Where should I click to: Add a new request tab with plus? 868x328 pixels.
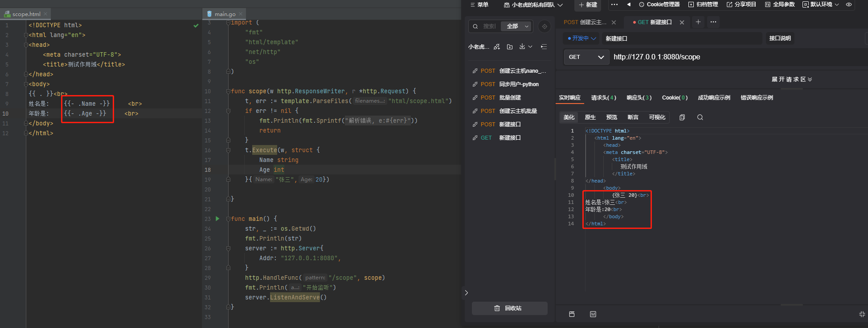[x=698, y=22]
